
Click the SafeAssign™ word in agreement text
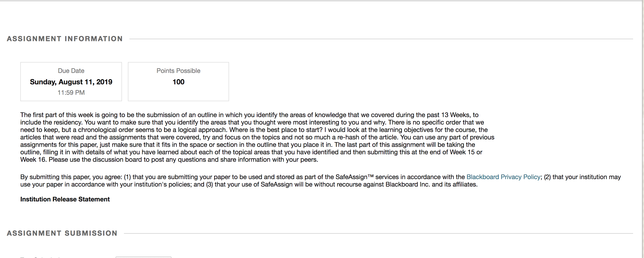[x=354, y=177]
